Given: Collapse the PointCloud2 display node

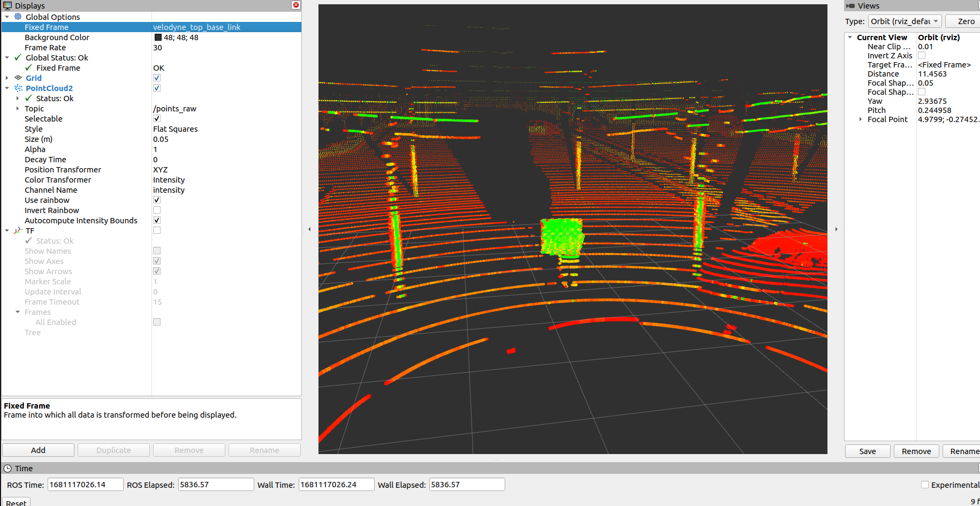Looking at the screenshot, I should pyautogui.click(x=7, y=88).
